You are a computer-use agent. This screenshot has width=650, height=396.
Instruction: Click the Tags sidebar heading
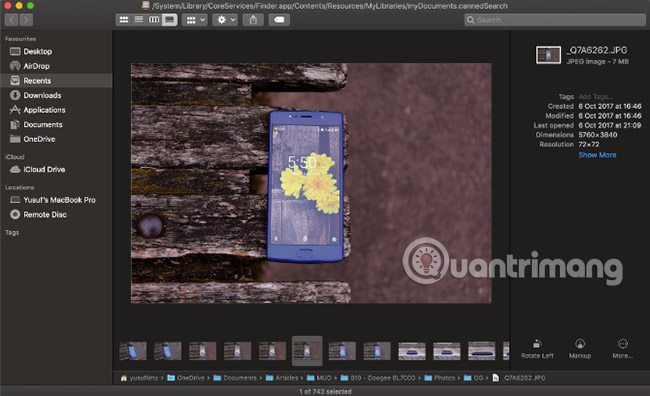[12, 233]
